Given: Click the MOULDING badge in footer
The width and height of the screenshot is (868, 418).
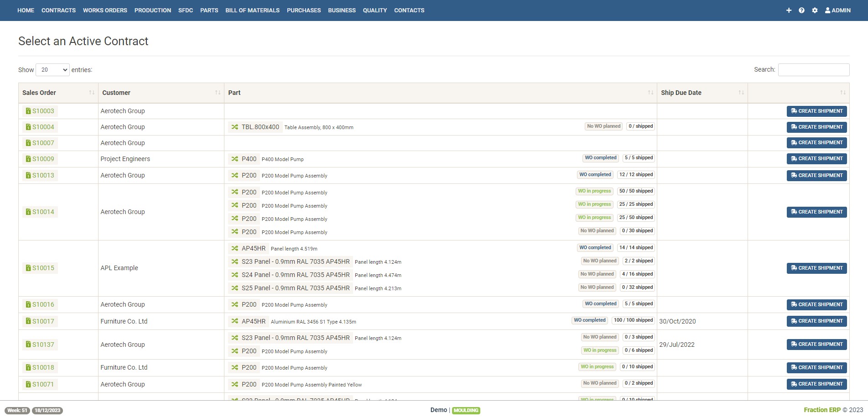Looking at the screenshot, I should 466,410.
